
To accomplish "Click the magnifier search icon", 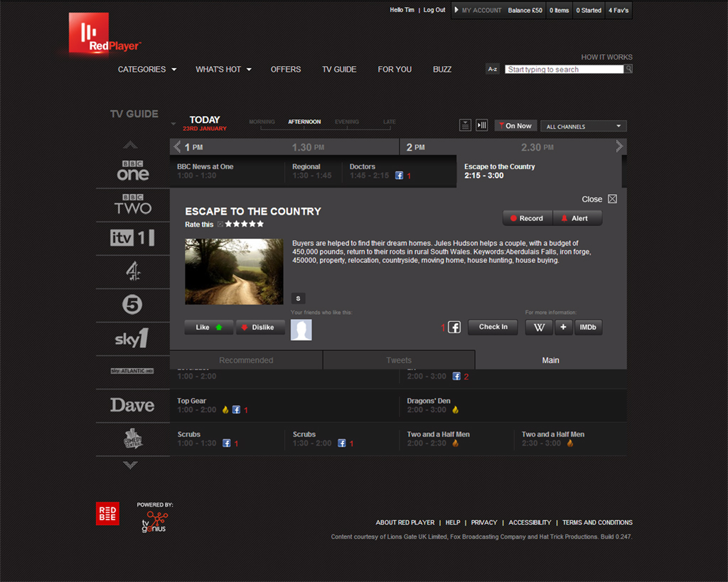I will [x=628, y=69].
